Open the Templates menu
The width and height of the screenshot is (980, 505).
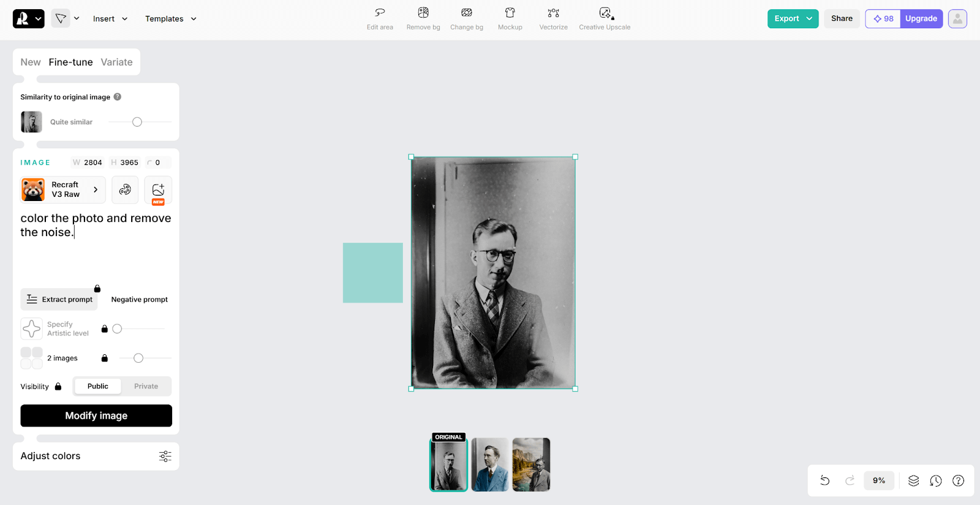[x=171, y=19]
